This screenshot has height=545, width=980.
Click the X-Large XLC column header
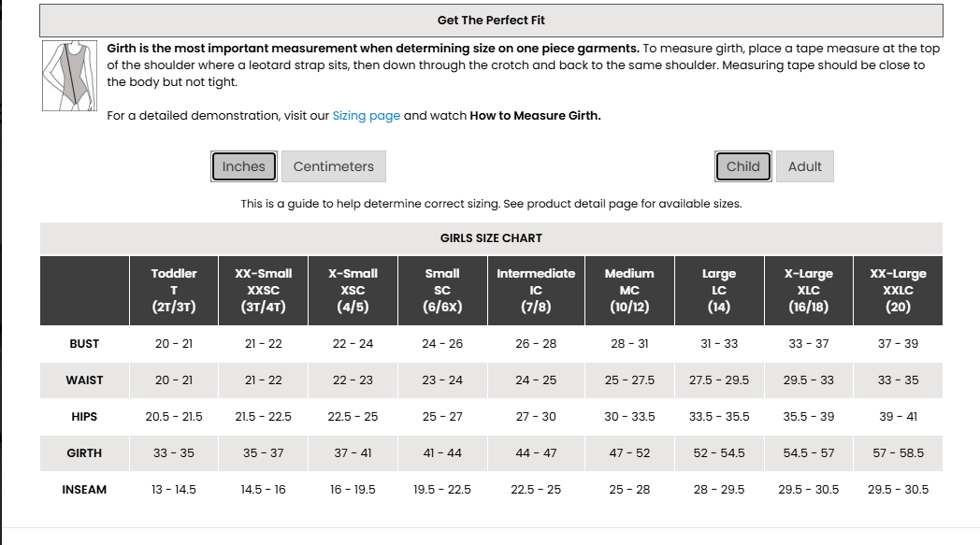(809, 290)
